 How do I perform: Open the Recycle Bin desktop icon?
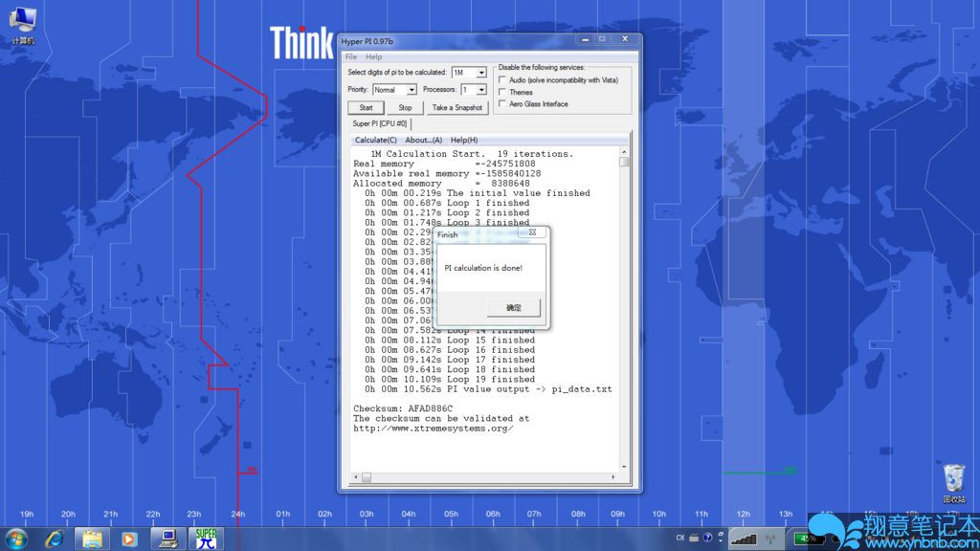pyautogui.click(x=954, y=483)
